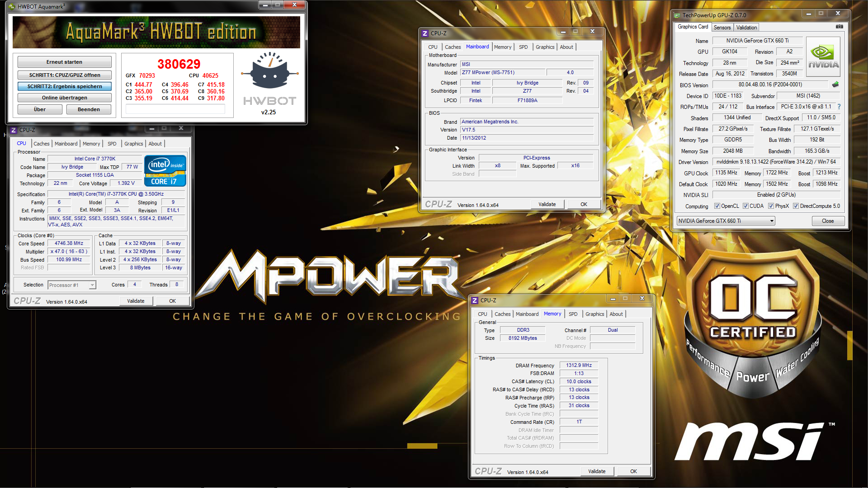The height and width of the screenshot is (488, 868).
Task: Click the HWBOT robot logo in Aquamark
Action: point(269,71)
